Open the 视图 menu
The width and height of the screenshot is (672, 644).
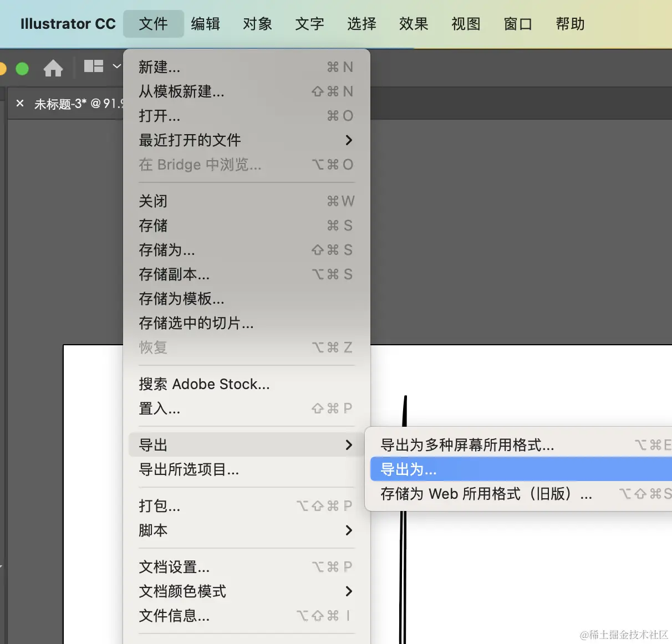466,24
